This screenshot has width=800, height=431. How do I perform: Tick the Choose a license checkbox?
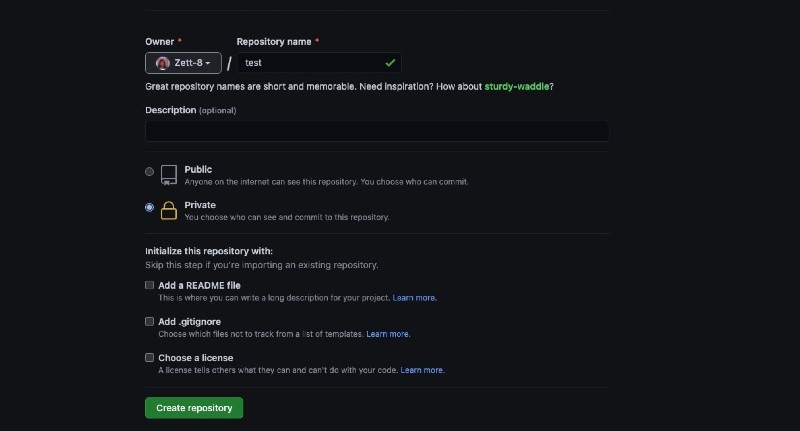(150, 357)
